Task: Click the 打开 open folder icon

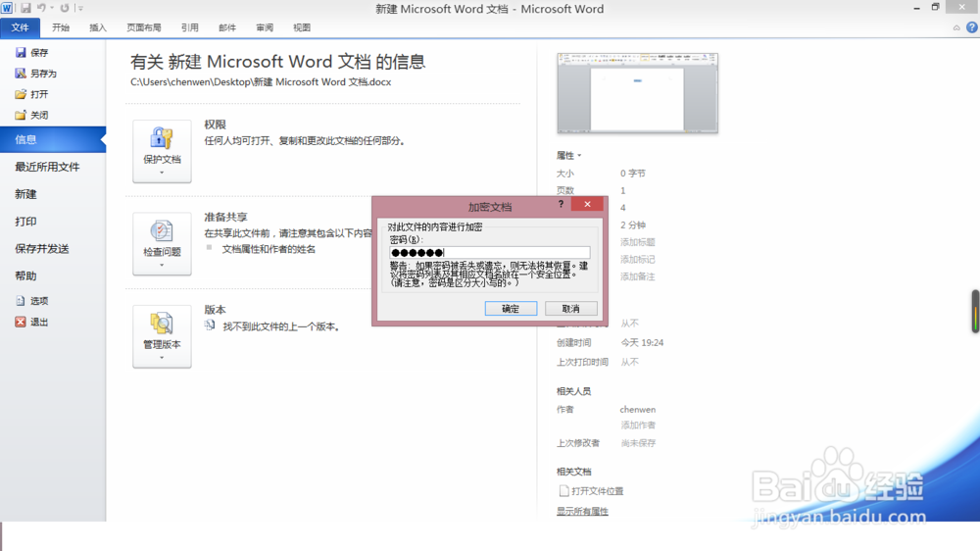Action: tap(21, 94)
